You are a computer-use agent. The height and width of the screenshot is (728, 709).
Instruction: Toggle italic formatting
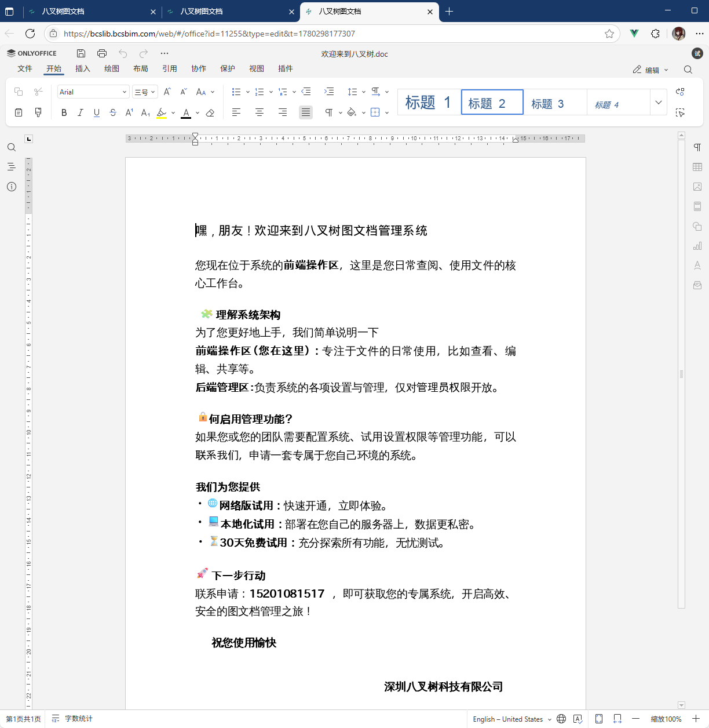[x=81, y=112]
